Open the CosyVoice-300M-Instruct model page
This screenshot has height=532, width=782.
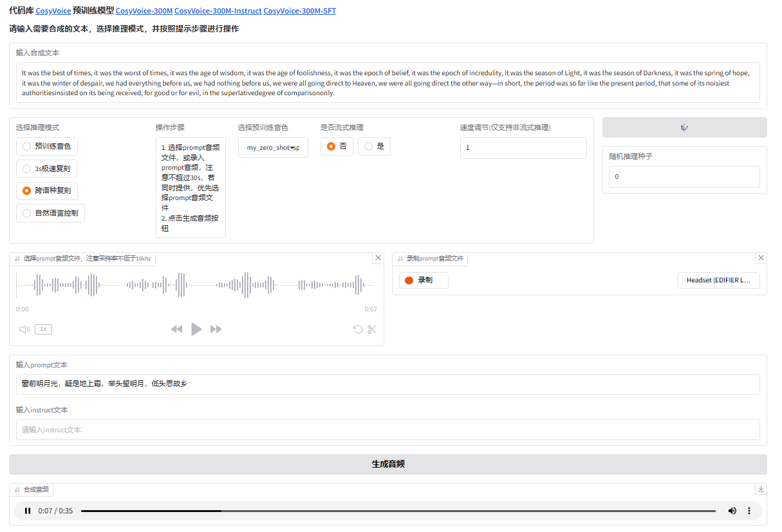[216, 10]
